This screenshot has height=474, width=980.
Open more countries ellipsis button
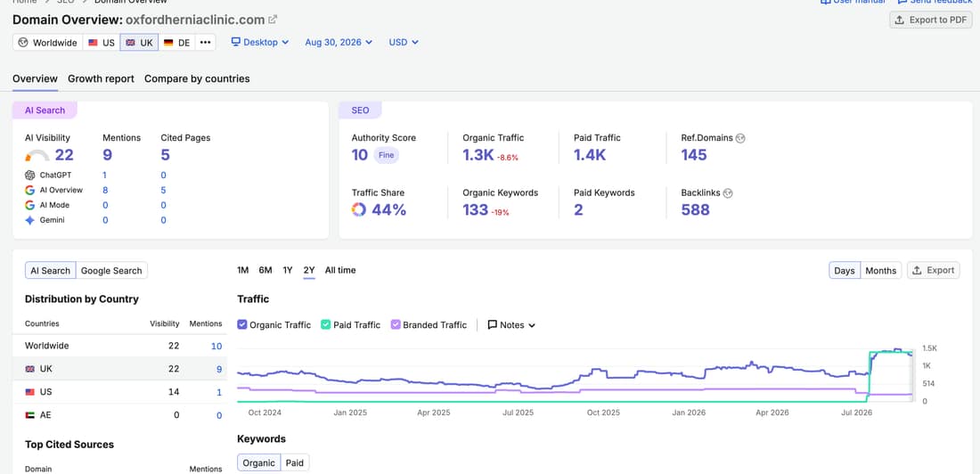205,43
